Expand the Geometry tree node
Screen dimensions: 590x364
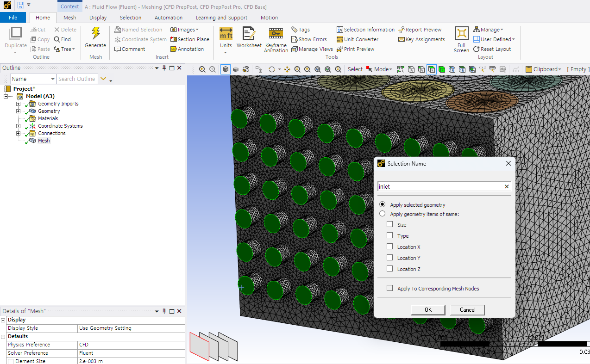point(19,111)
